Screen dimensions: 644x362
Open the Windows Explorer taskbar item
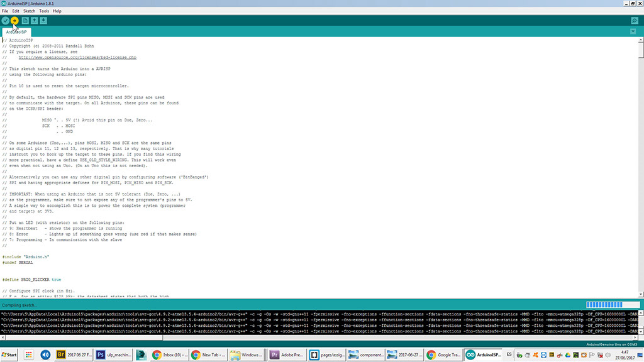[x=247, y=354]
